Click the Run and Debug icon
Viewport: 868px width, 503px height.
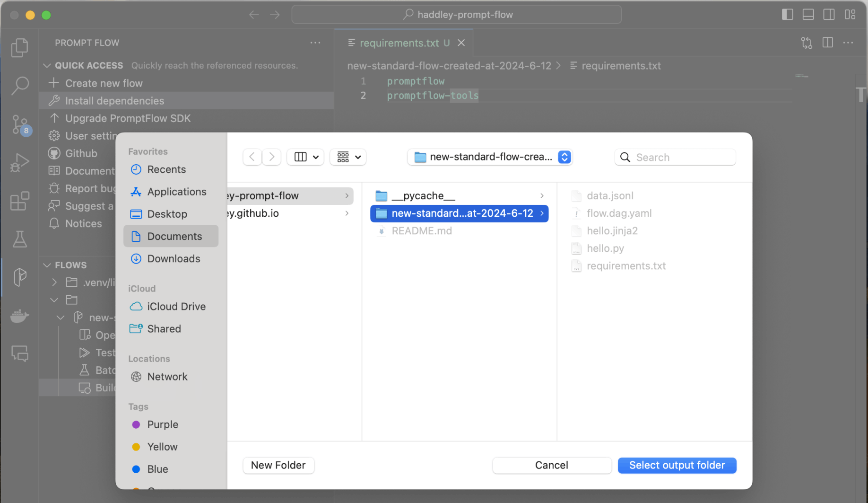point(19,163)
